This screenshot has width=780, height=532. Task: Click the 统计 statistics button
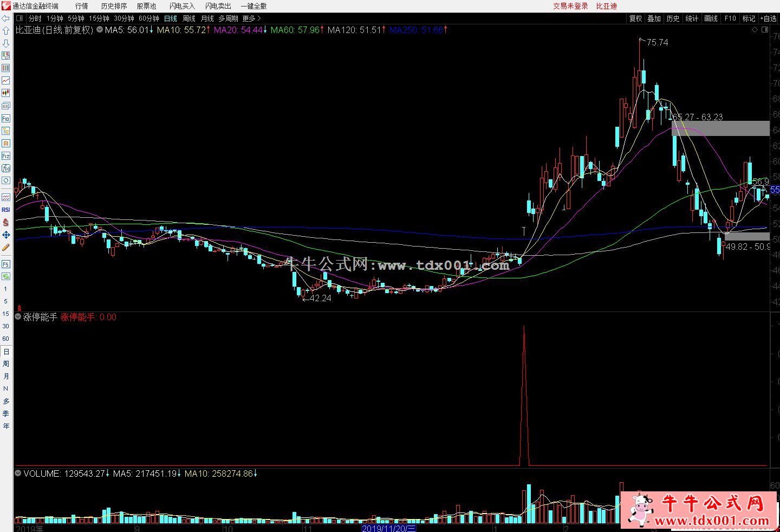692,18
